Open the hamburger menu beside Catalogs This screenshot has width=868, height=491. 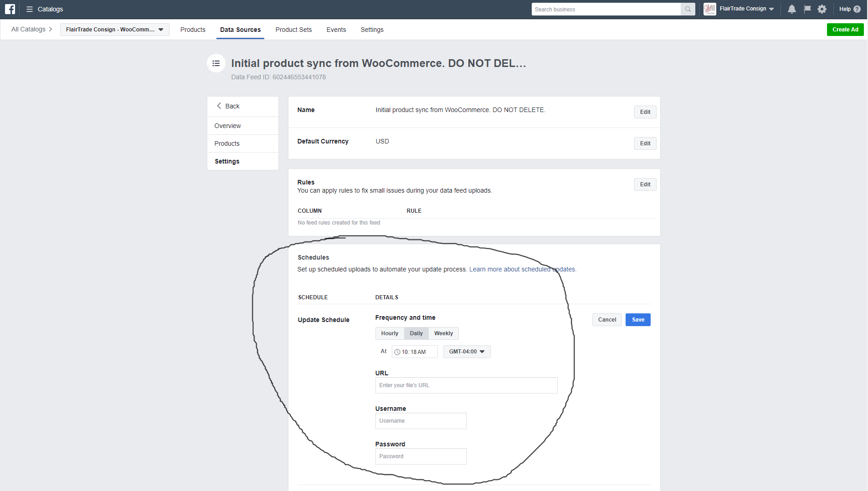(30, 9)
